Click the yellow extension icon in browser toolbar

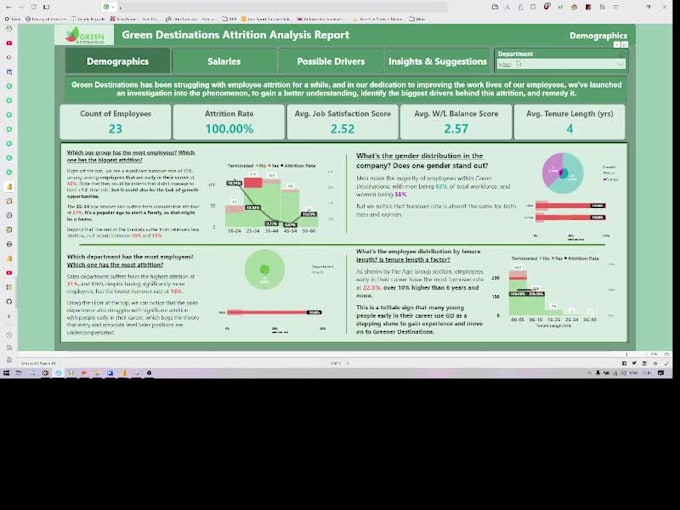(x=575, y=7)
